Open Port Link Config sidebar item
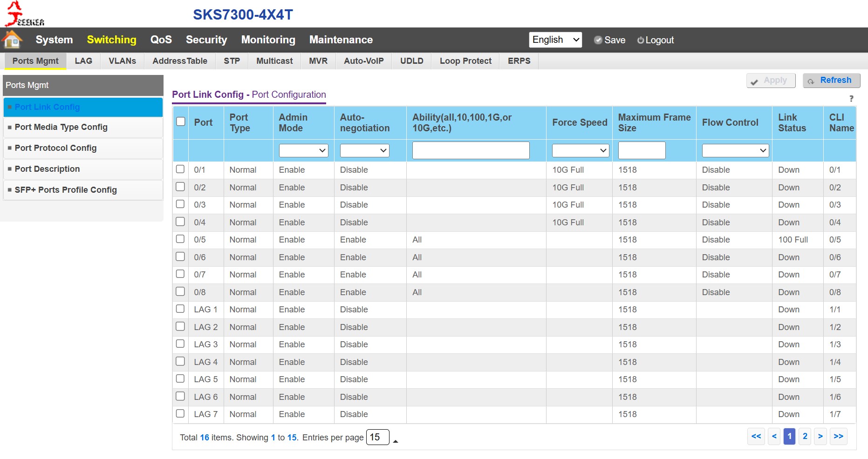868x459 pixels. click(83, 107)
